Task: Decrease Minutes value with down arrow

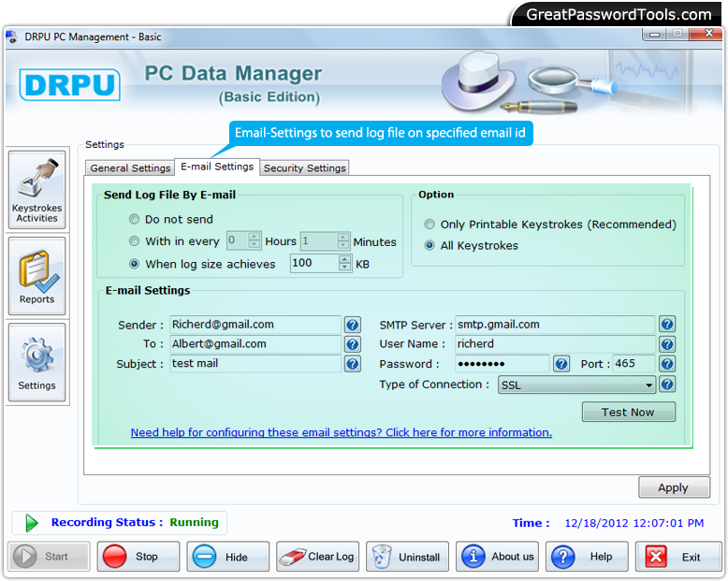Action: [x=343, y=244]
